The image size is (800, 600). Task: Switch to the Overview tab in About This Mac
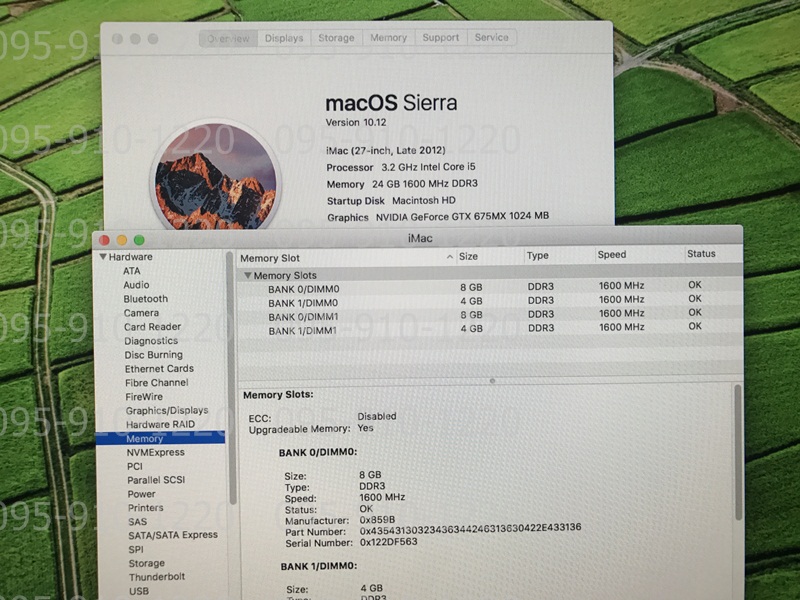(228, 38)
